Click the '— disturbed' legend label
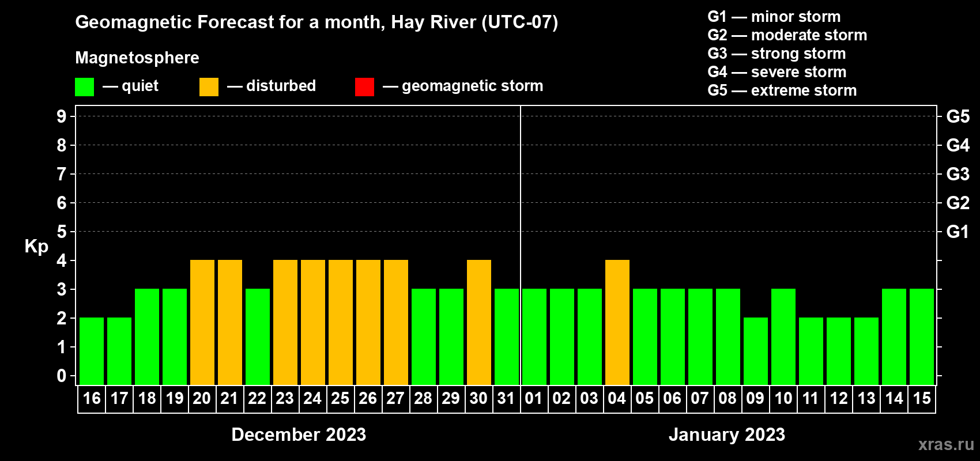The width and height of the screenshot is (980, 461). tap(272, 86)
